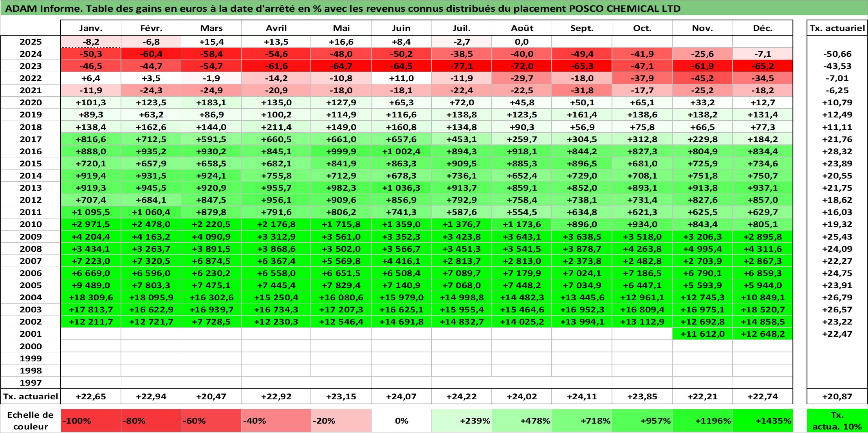Click the Tx. actua. 10% green legend box
Image resolution: width=868 pixels, height=433 pixels.
837,421
